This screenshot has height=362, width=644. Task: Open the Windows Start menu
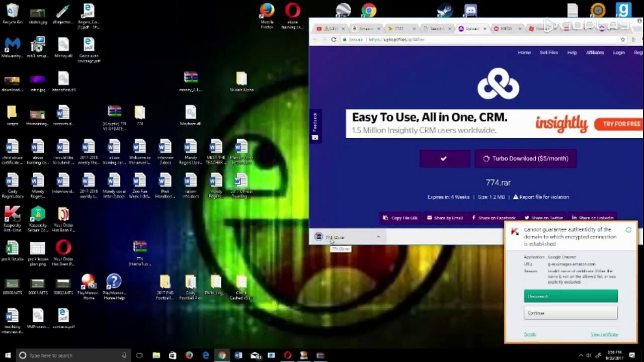(7, 355)
